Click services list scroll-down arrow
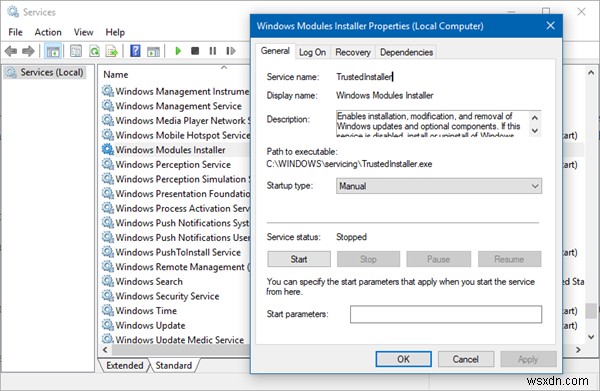The image size is (600, 391). coord(591,337)
